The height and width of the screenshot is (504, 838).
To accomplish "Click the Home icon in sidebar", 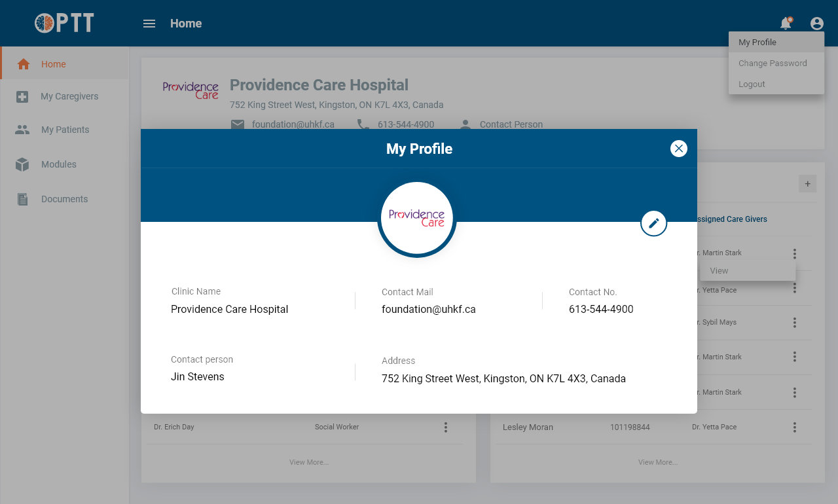I will 24,64.
